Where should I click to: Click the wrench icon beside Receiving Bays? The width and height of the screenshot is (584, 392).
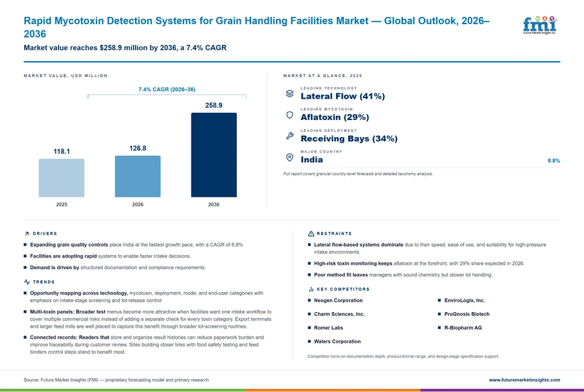pyautogui.click(x=290, y=136)
